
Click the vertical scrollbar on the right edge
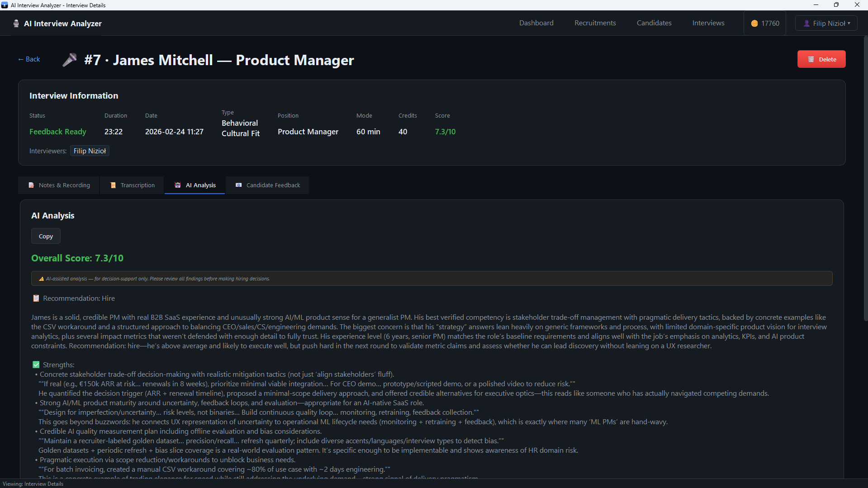coord(865,181)
